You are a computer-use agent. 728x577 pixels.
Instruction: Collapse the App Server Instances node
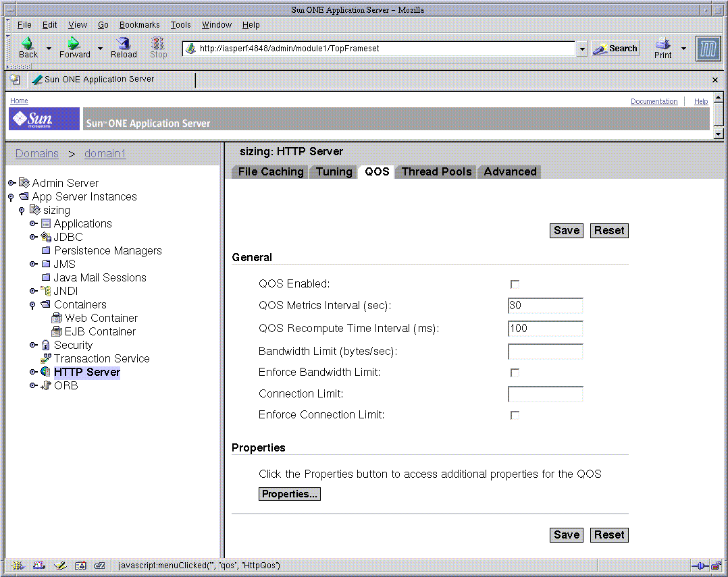(x=11, y=197)
